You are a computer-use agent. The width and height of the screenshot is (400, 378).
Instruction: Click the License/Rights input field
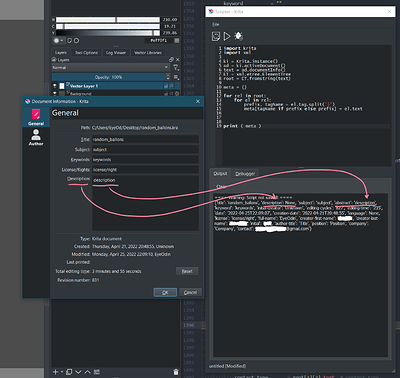pyautogui.click(x=145, y=169)
